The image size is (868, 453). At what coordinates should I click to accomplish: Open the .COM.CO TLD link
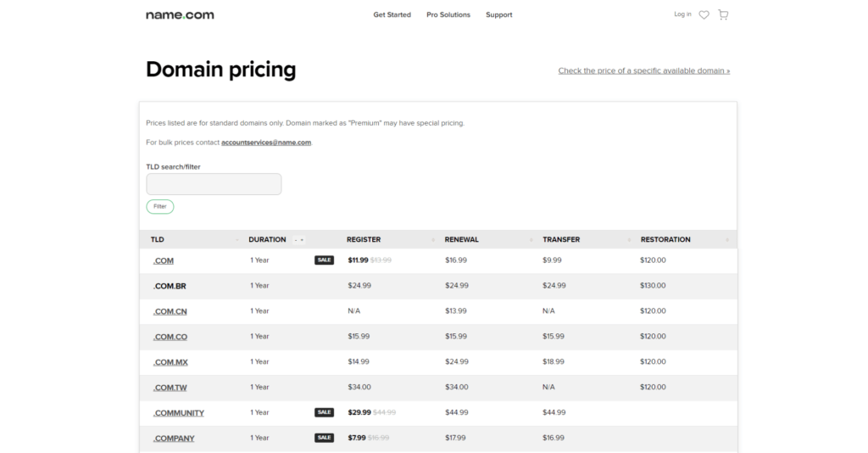coord(170,338)
